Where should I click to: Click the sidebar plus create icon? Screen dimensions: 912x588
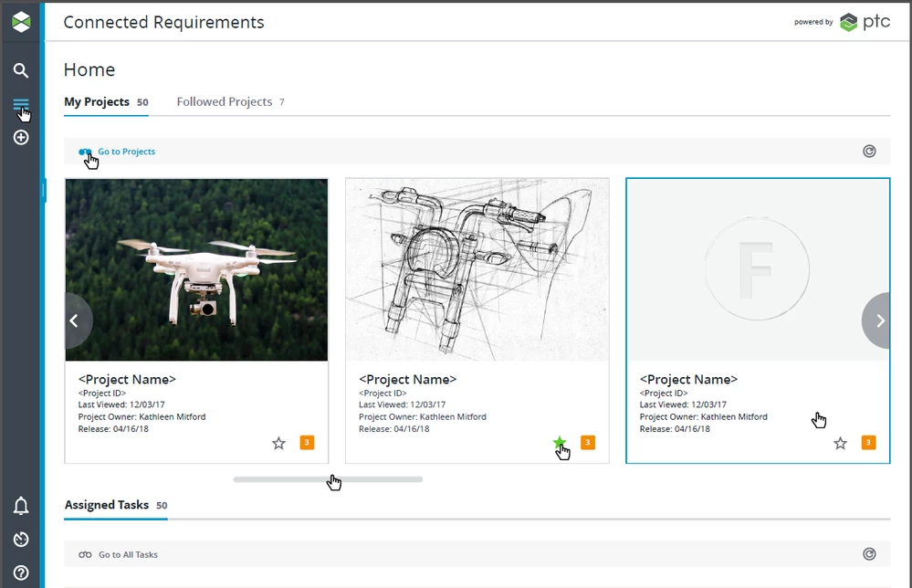click(x=21, y=138)
